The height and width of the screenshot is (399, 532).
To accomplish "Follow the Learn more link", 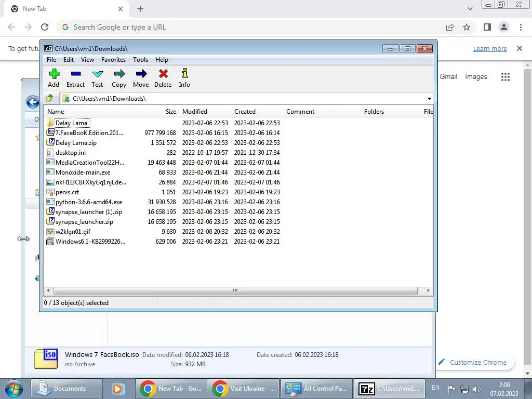I will (x=490, y=48).
